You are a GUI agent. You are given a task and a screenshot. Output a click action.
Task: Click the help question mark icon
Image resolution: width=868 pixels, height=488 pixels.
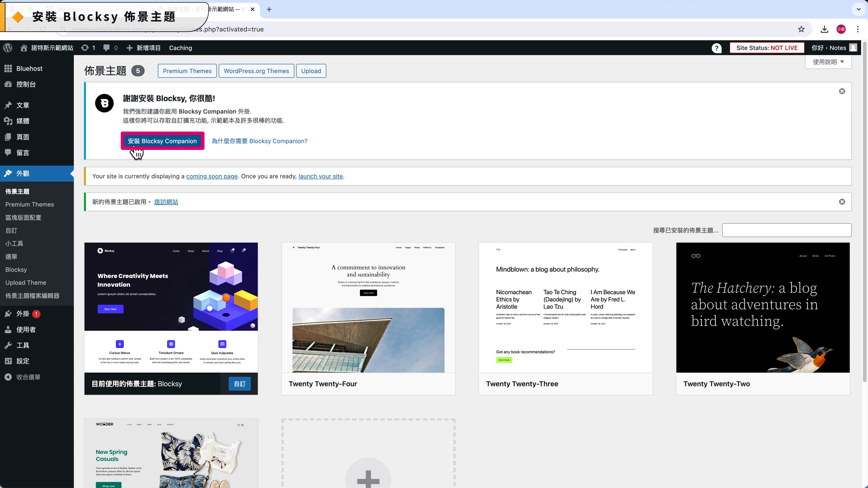tap(716, 48)
